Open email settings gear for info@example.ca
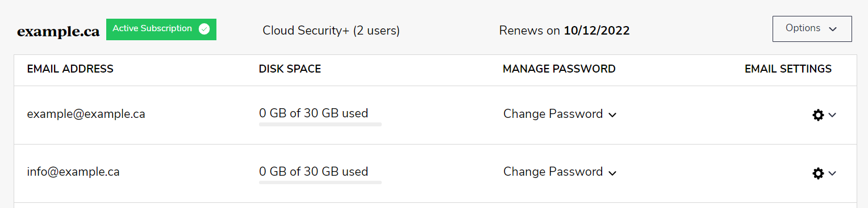 pos(818,173)
